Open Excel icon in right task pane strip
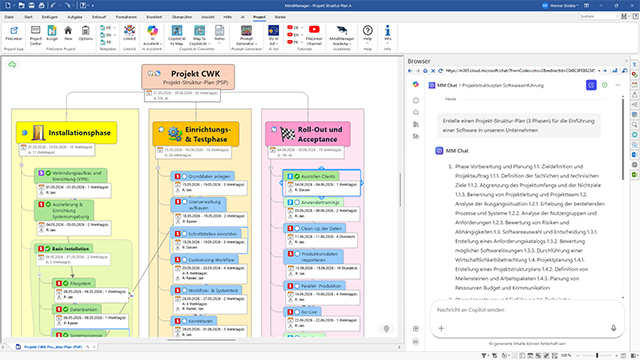 point(635,174)
